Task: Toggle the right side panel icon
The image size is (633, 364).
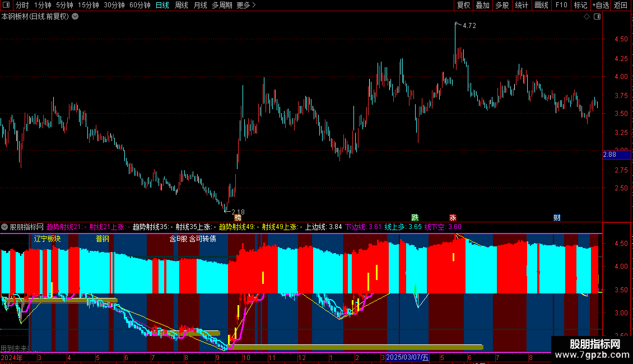Action: (597, 17)
